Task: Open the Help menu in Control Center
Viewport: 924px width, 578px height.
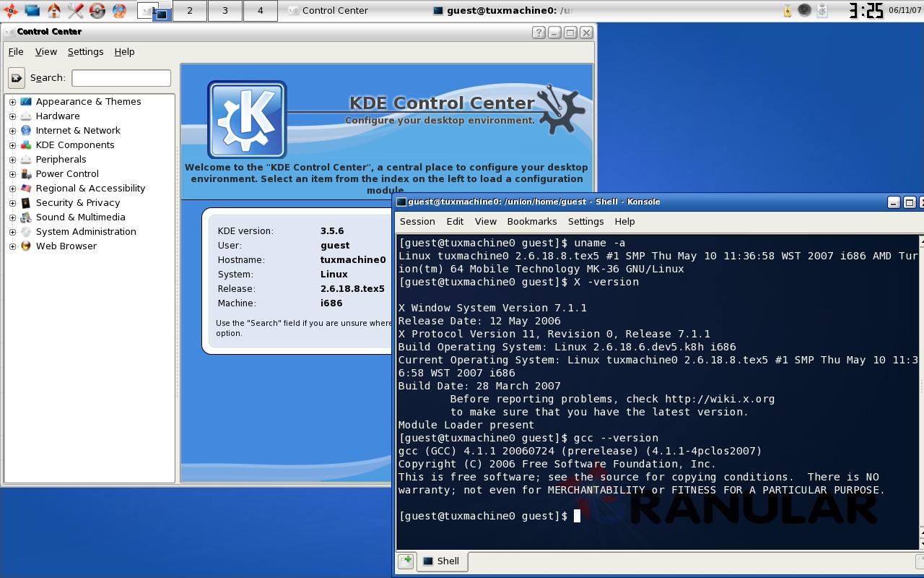Action: 124,51
